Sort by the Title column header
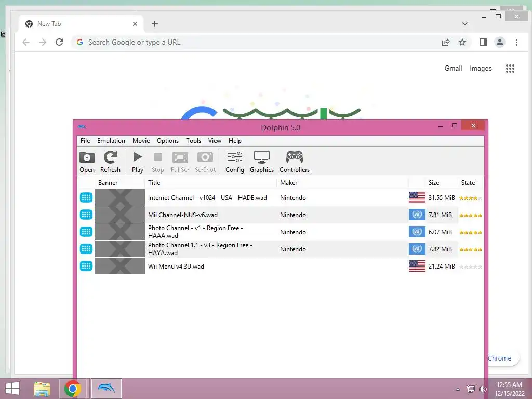 pyautogui.click(x=211, y=183)
